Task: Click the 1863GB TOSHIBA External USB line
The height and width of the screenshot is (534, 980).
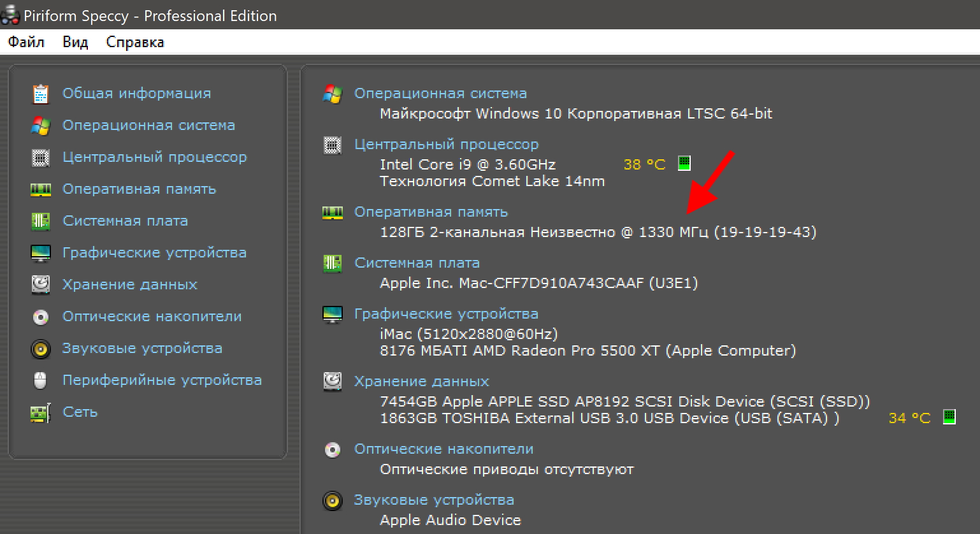Action: [609, 418]
